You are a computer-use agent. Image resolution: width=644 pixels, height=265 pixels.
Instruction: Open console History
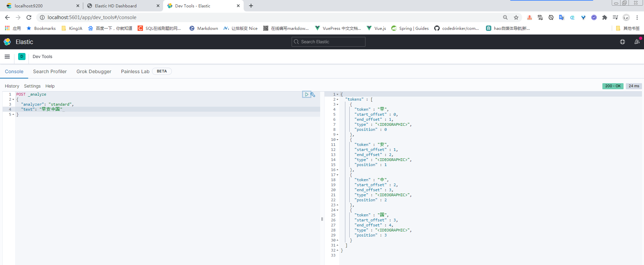click(x=12, y=86)
